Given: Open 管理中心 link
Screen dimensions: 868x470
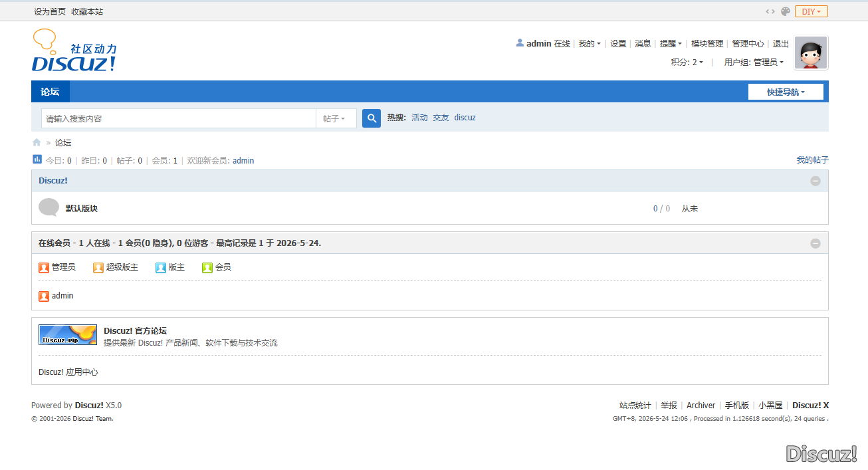Looking at the screenshot, I should tap(748, 44).
